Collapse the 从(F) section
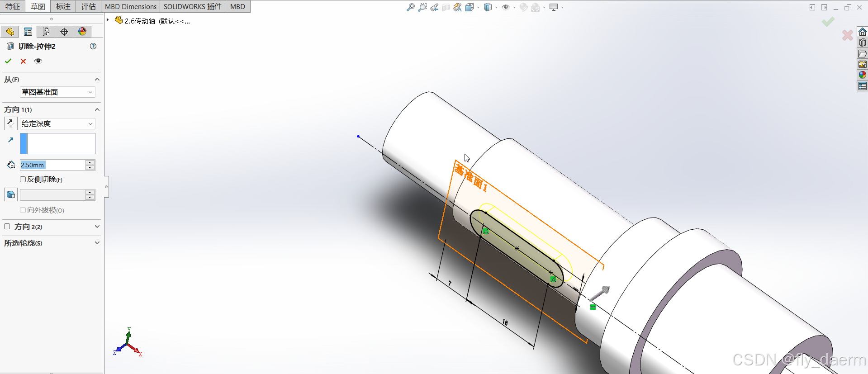This screenshot has height=374, width=868. [97, 79]
